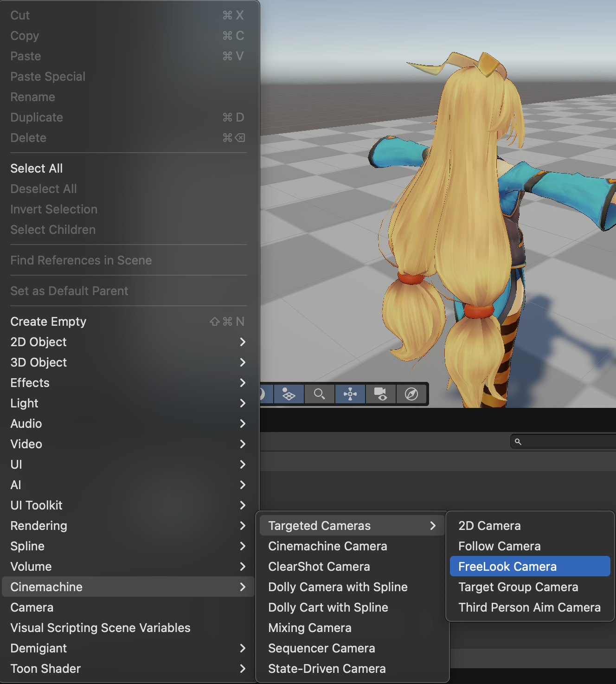
Task: Select Cinemachine Camera entry
Action: click(327, 546)
